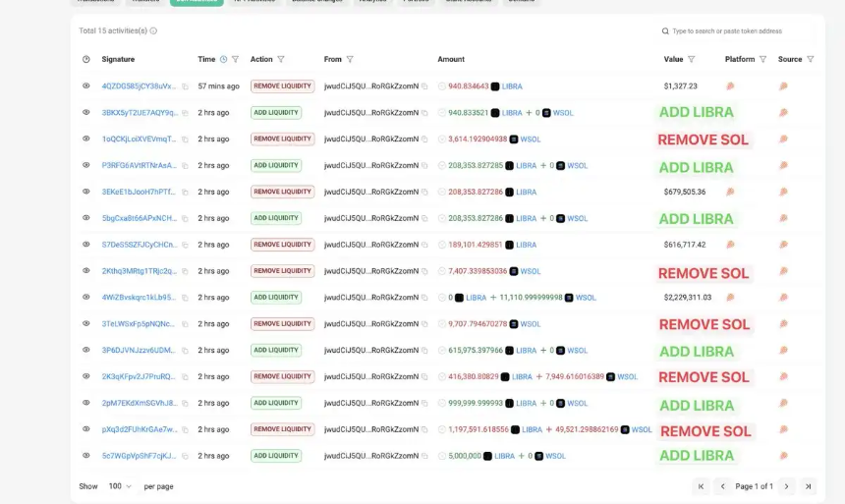The height and width of the screenshot is (504, 845).
Task: Open the Source column filter
Action: coord(810,59)
